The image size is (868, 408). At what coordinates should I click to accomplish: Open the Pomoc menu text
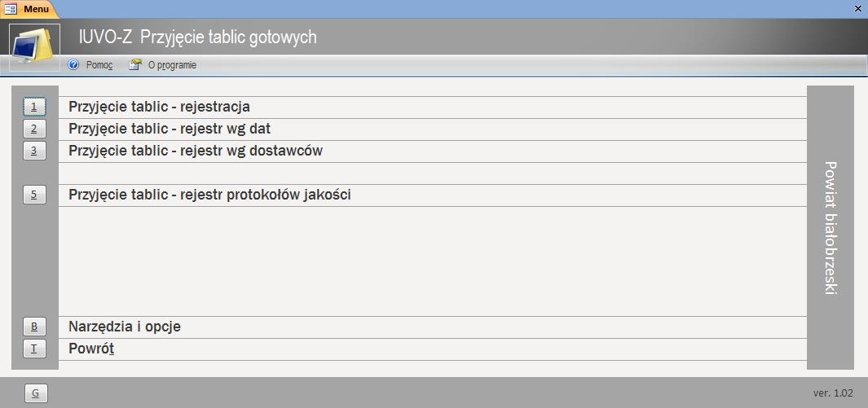point(99,65)
